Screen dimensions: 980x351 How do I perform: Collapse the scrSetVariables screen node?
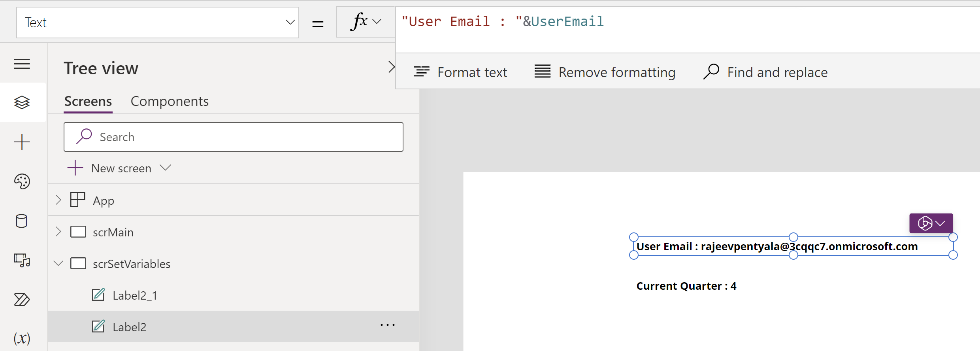[58, 263]
